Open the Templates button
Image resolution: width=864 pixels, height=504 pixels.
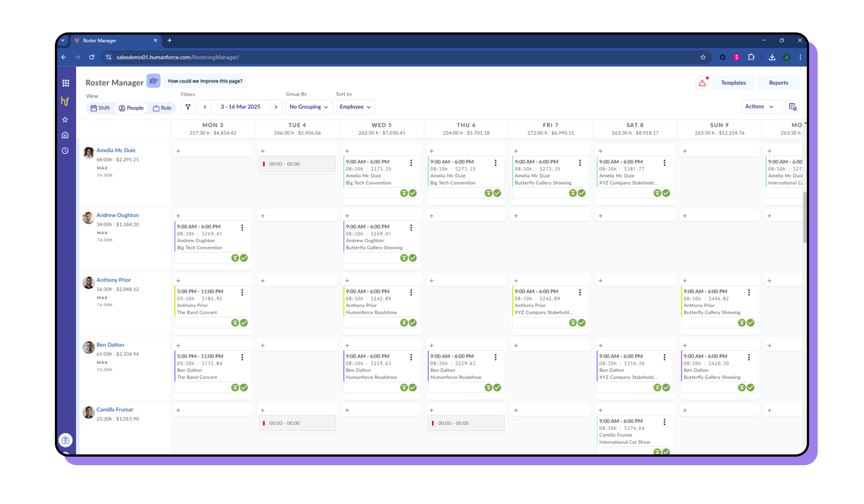click(733, 83)
